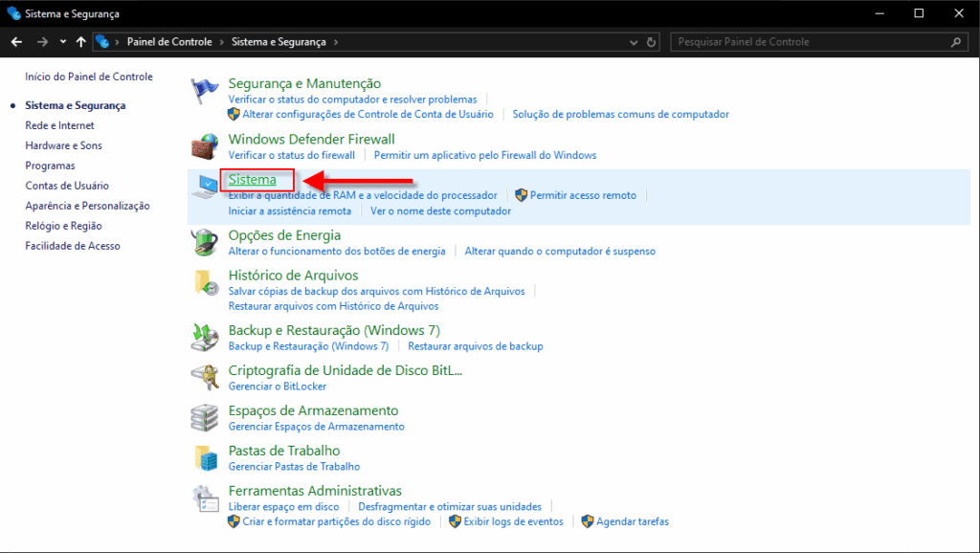Expand the chevron before Painel de Controle
980x553 pixels.
pyautogui.click(x=117, y=42)
